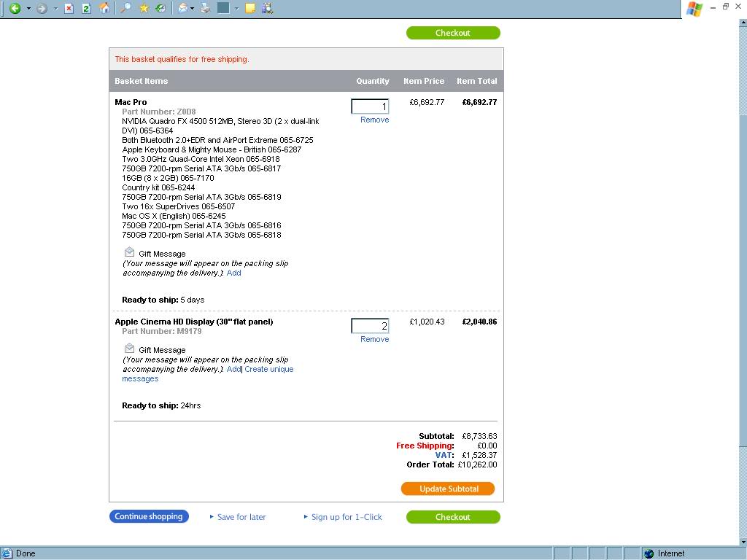The width and height of the screenshot is (747, 560).
Task: Open the Back button history dropdown
Action: [x=28, y=9]
